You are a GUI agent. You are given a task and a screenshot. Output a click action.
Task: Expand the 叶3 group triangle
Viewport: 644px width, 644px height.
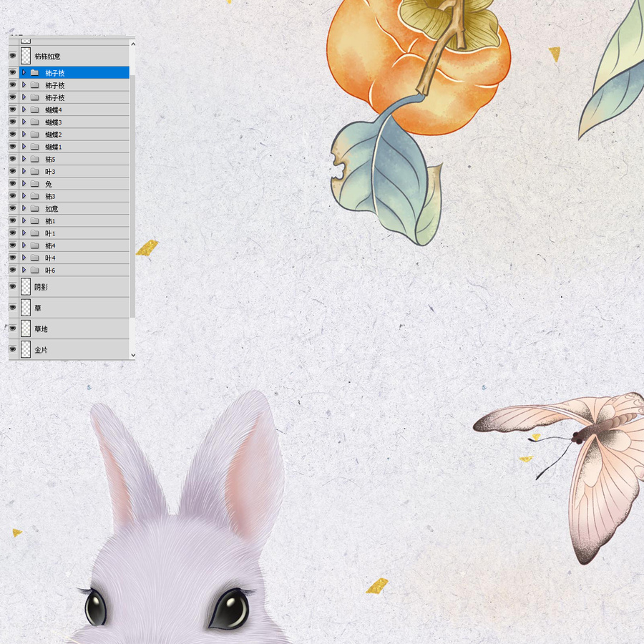(x=24, y=171)
